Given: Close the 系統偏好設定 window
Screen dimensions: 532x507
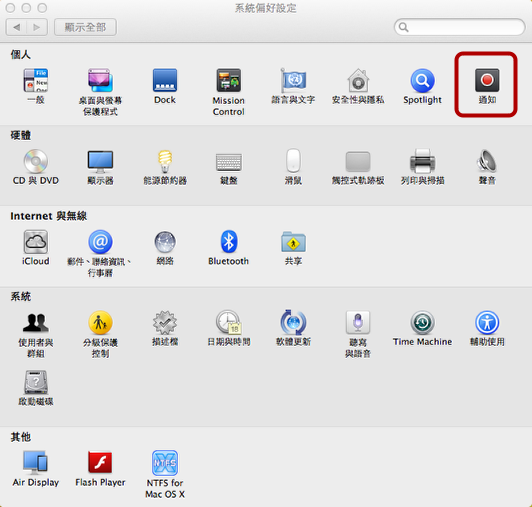Looking at the screenshot, I should (11, 8).
